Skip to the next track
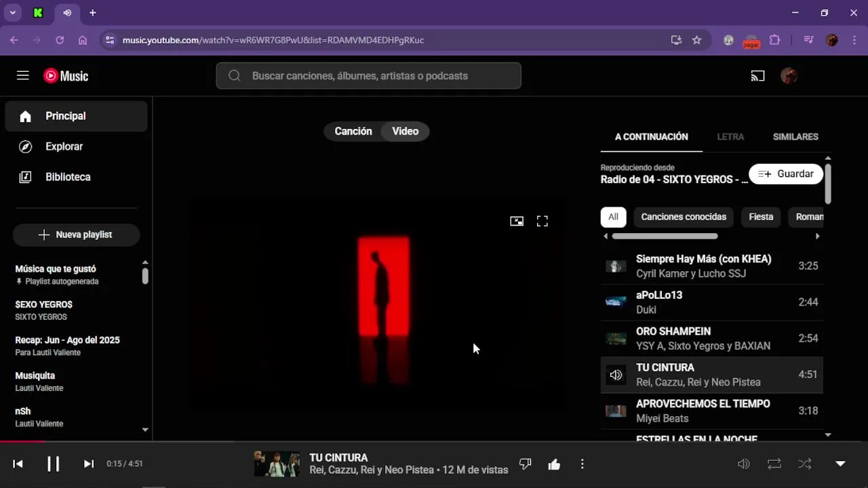This screenshot has width=868, height=488. tap(89, 464)
